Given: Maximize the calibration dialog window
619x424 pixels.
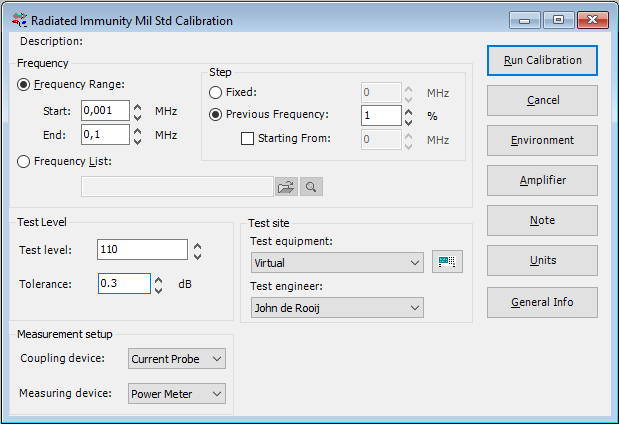Looking at the screenshot, I should 558,20.
